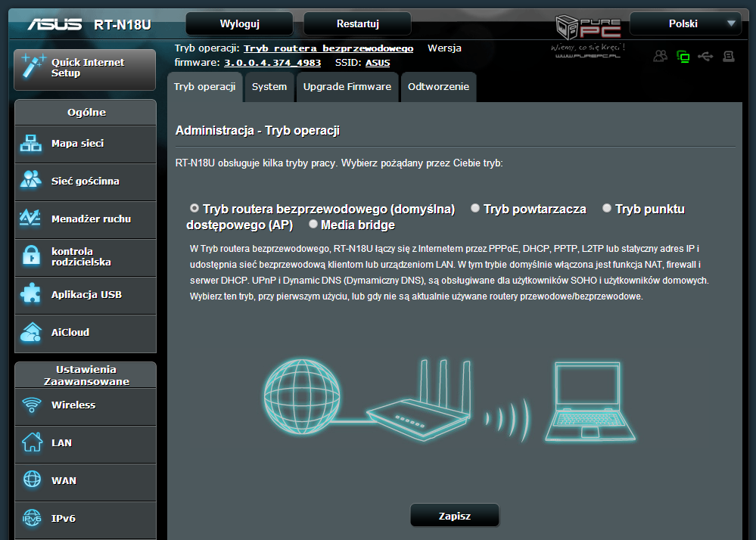
Task: Click the Restartuj button
Action: (357, 23)
